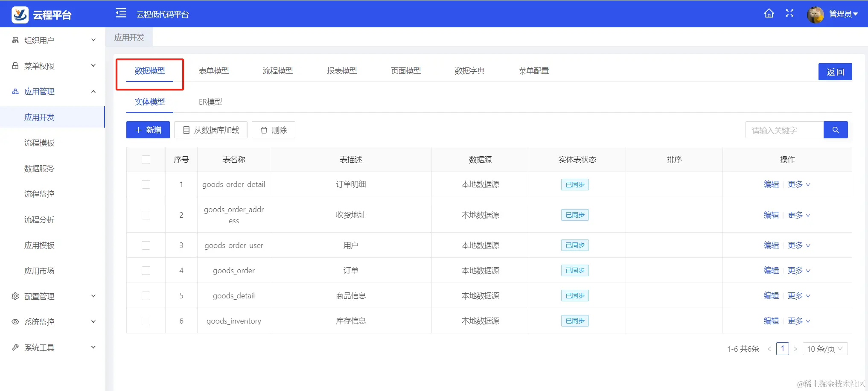
Task: Open 数据服务 in the sidebar
Action: (x=39, y=169)
